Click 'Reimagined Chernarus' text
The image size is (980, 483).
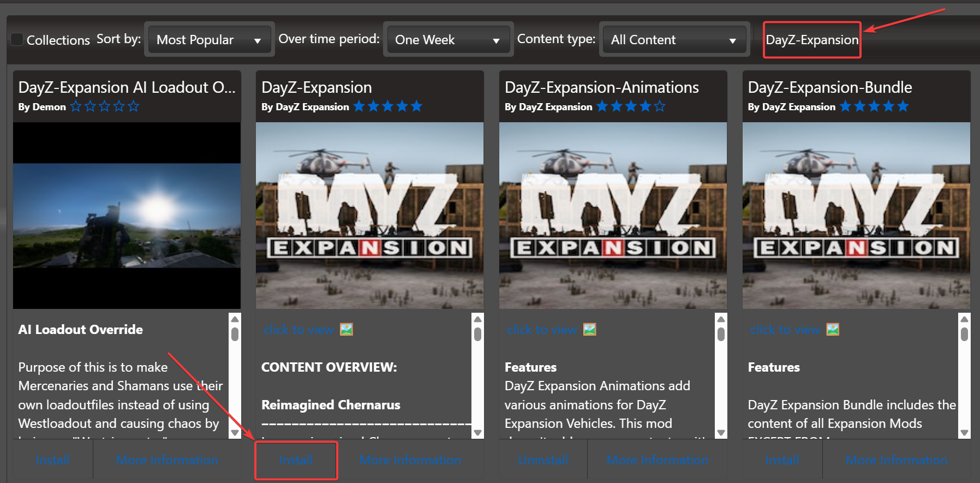(x=331, y=405)
